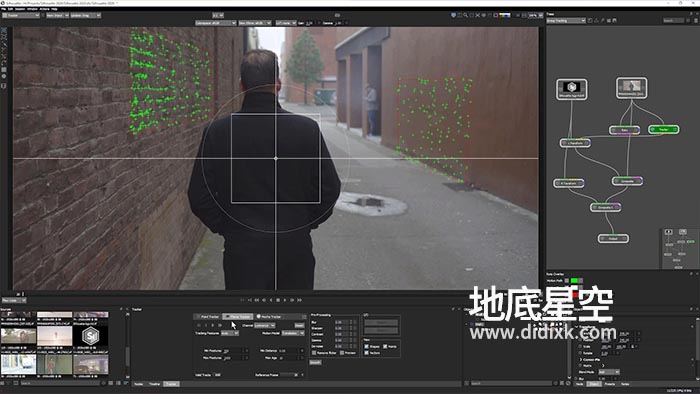700x394 pixels.
Task: Switch to the Timeline bottom tab
Action: pos(154,384)
